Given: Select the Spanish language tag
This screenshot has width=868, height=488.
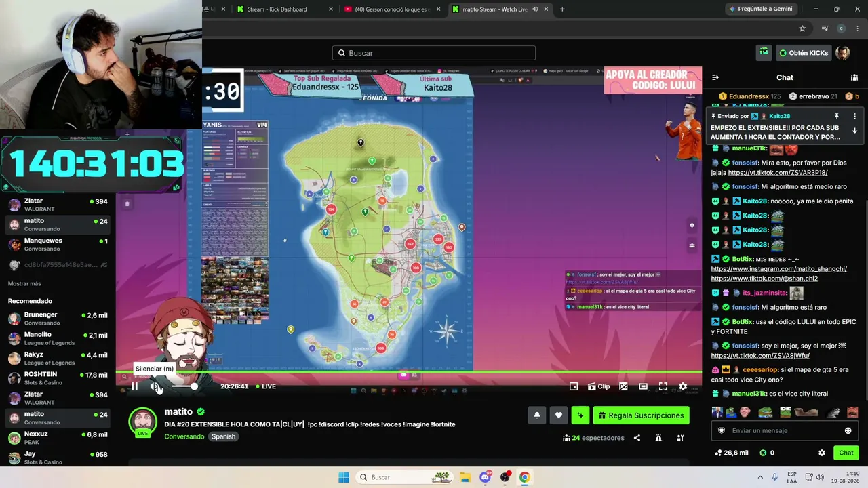Looking at the screenshot, I should tap(223, 436).
